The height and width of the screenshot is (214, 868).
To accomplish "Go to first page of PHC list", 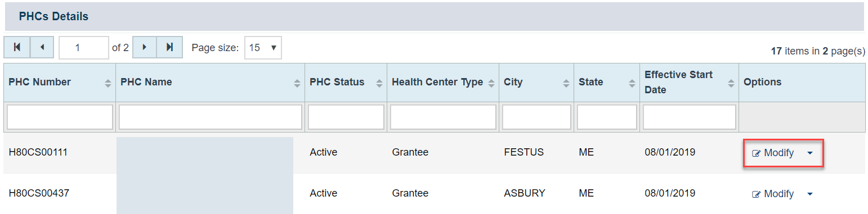I will [x=17, y=48].
